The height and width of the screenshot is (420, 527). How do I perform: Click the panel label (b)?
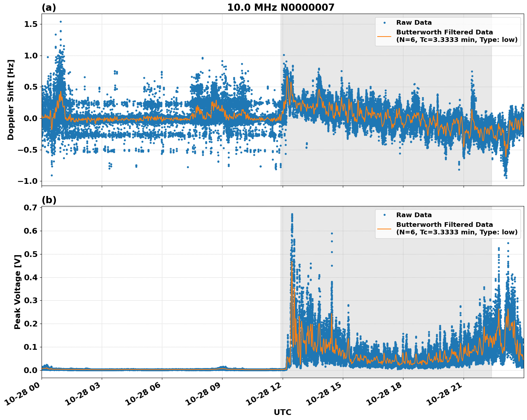(49, 199)
